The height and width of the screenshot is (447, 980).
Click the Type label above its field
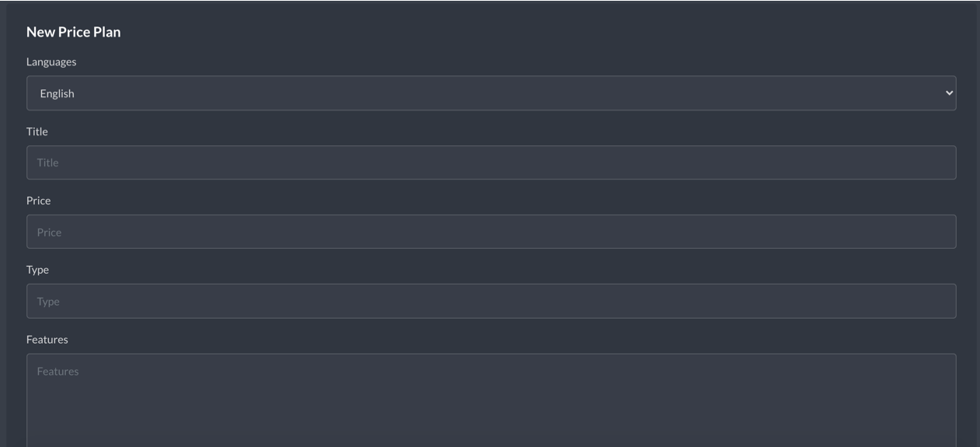coord(37,270)
